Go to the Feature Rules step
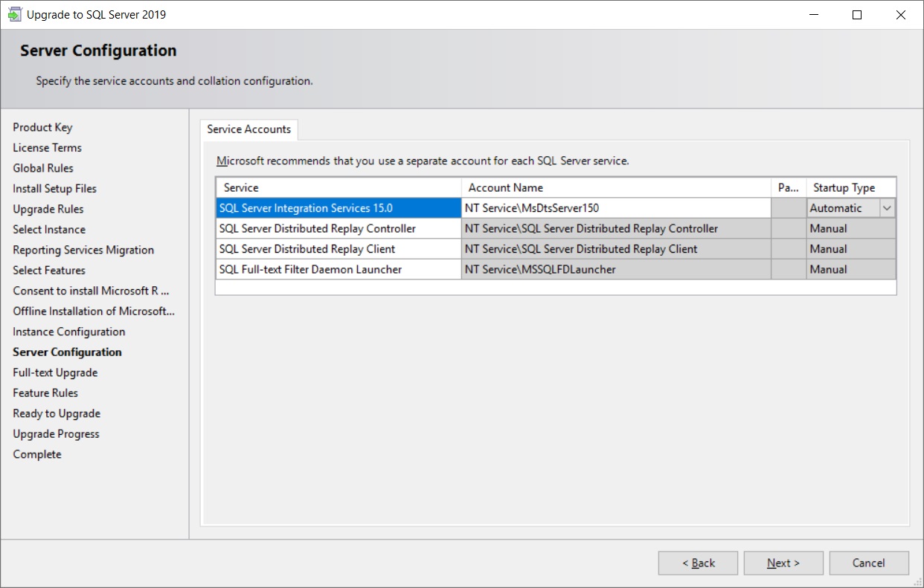Screen dimensions: 924x588 [x=45, y=392]
